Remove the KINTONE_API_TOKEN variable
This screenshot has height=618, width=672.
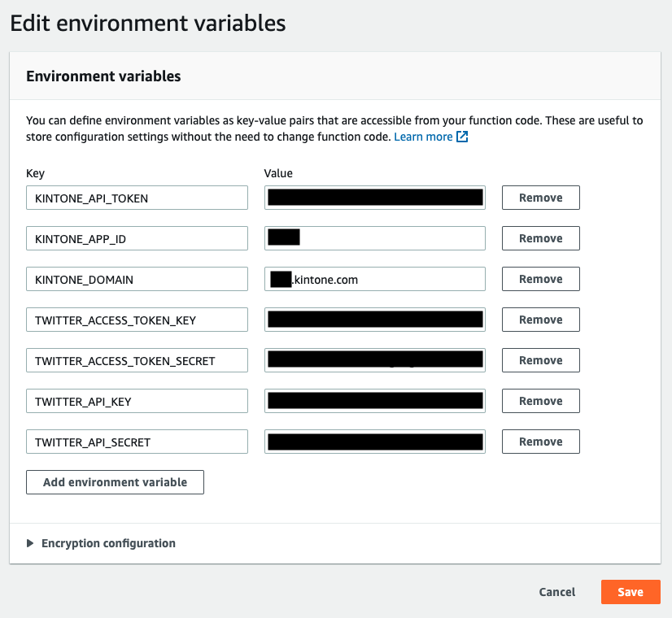click(x=540, y=198)
